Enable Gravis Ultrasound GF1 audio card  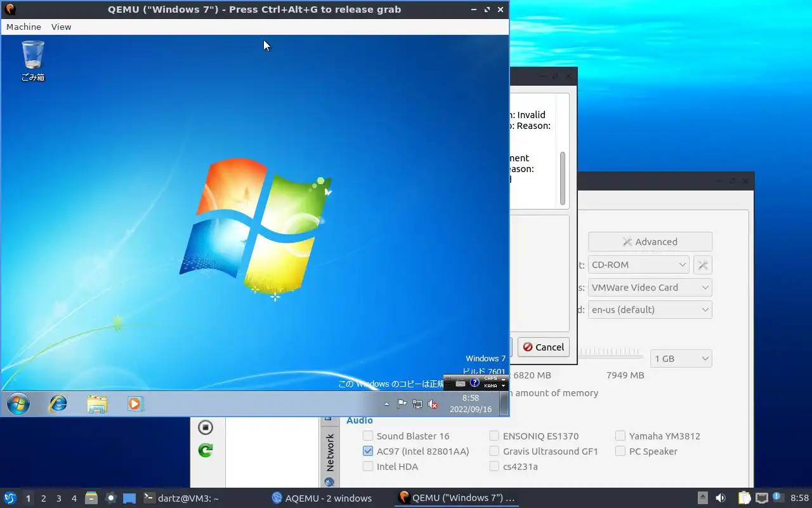pos(494,451)
